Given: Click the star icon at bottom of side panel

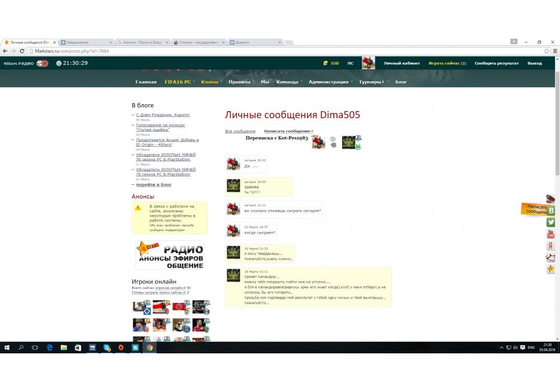Looking at the screenshot, I should click(550, 269).
